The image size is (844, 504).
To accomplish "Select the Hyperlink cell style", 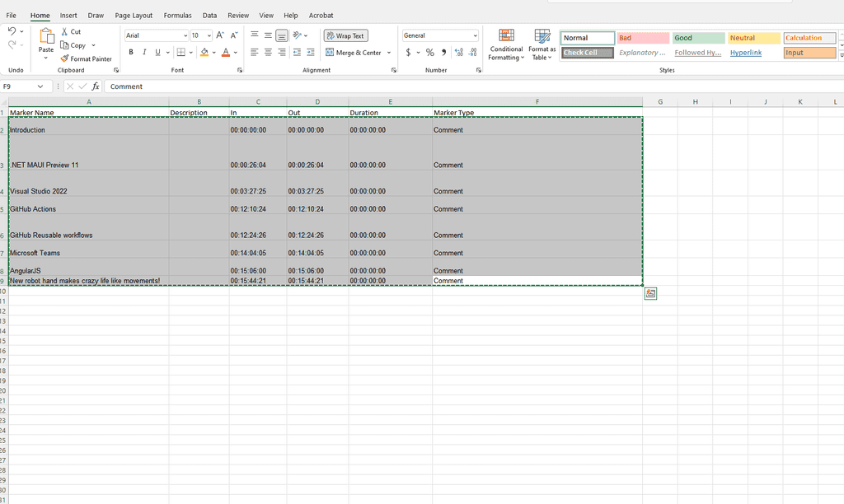I will (745, 52).
